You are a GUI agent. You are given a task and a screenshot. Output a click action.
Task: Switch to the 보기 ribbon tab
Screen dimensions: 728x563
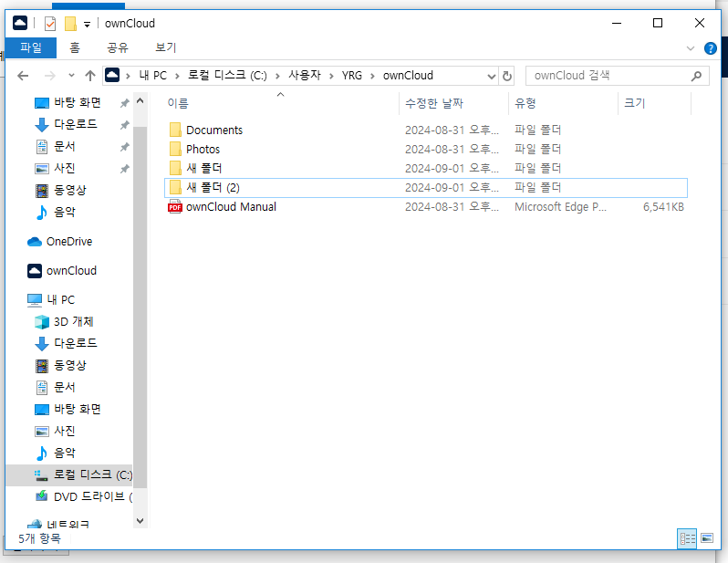pyautogui.click(x=166, y=47)
